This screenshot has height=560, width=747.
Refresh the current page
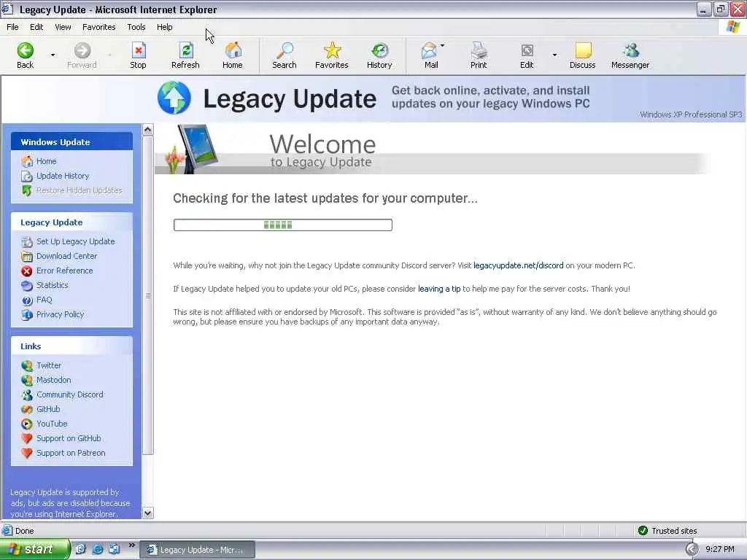[185, 55]
